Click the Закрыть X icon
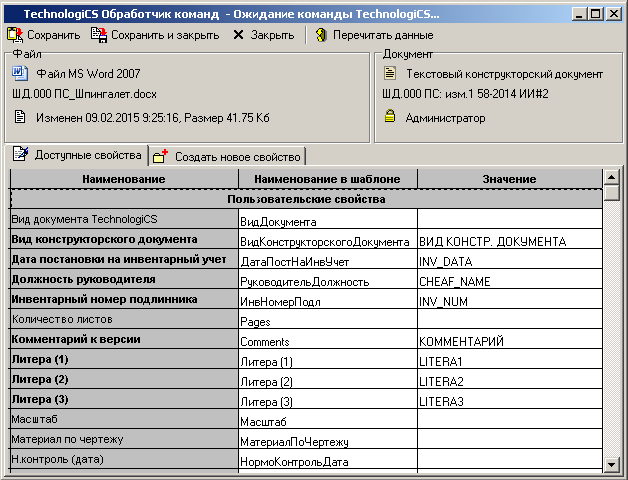The width and height of the screenshot is (628, 480). tap(238, 35)
